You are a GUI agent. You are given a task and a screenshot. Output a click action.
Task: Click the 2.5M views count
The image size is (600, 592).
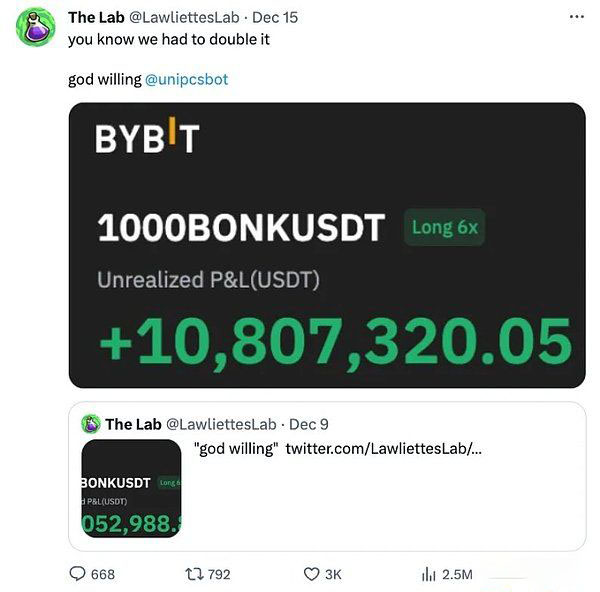456,574
